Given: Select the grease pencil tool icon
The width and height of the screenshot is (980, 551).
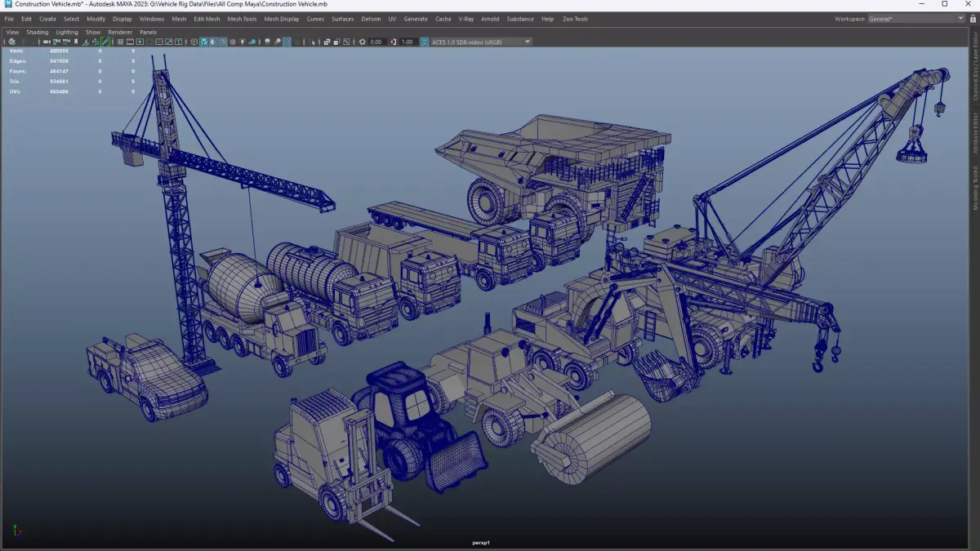Looking at the screenshot, I should coord(105,42).
